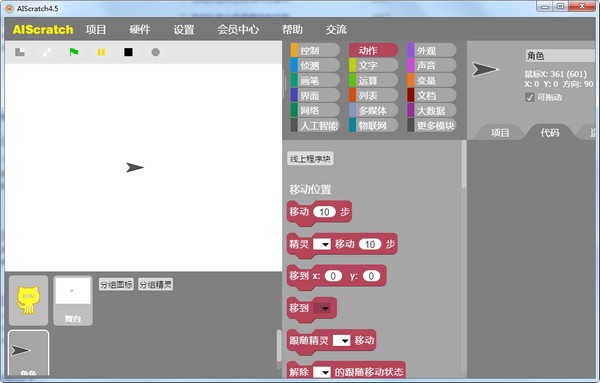This screenshot has width=600, height=383.
Task: Click the sprite direction arrow preview
Action: click(x=485, y=69)
